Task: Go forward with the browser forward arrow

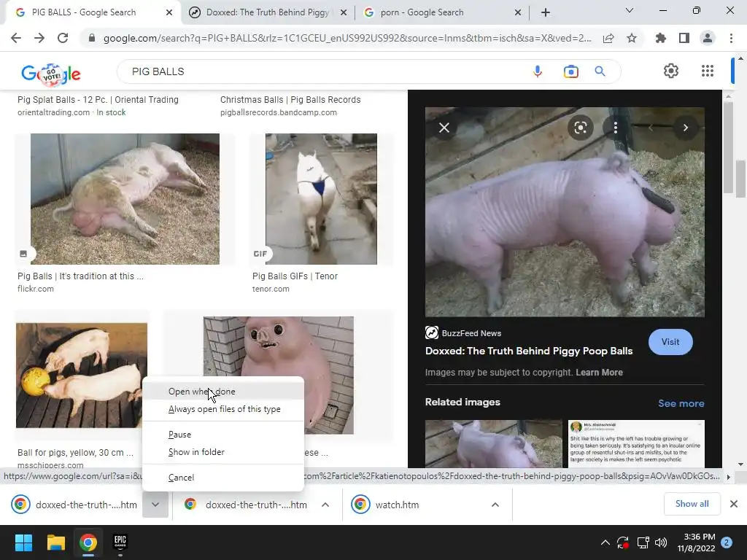Action: point(39,38)
